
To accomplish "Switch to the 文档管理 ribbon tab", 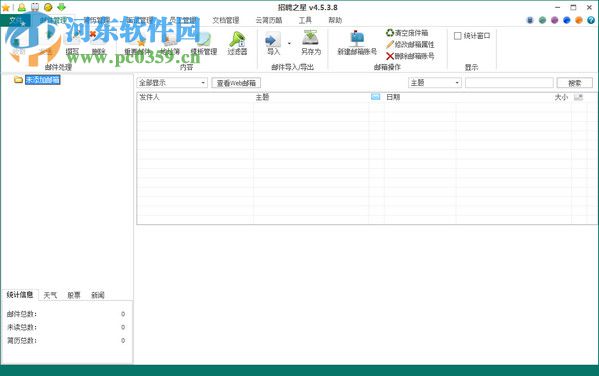I will [x=226, y=20].
